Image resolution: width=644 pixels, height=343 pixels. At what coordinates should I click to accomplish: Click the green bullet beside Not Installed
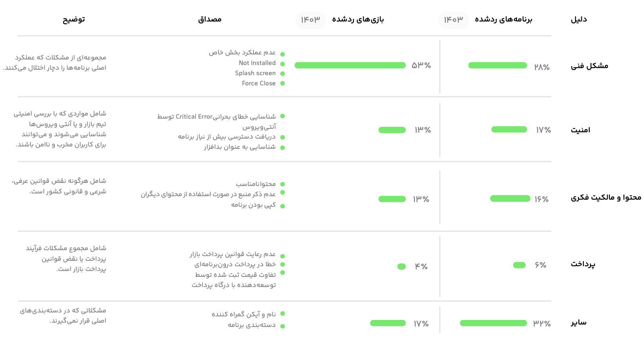282,64
